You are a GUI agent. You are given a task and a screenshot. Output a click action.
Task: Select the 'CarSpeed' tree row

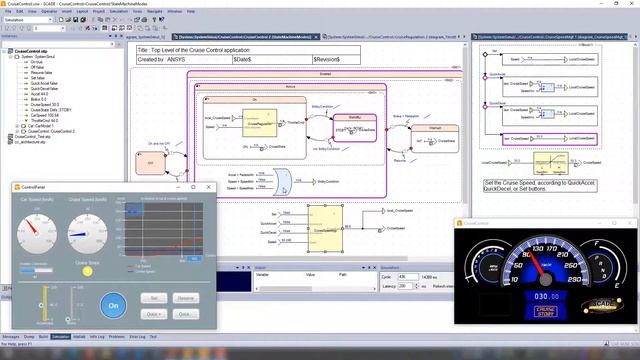click(x=44, y=115)
